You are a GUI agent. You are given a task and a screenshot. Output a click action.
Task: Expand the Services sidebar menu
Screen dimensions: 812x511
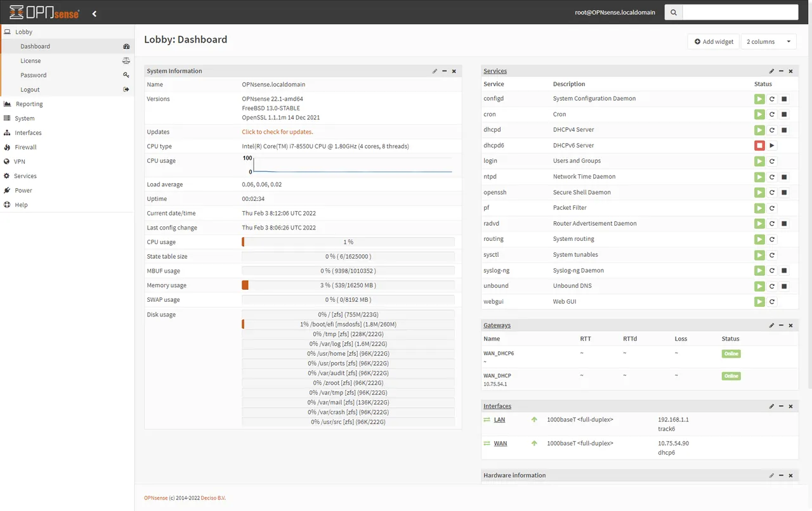click(67, 176)
